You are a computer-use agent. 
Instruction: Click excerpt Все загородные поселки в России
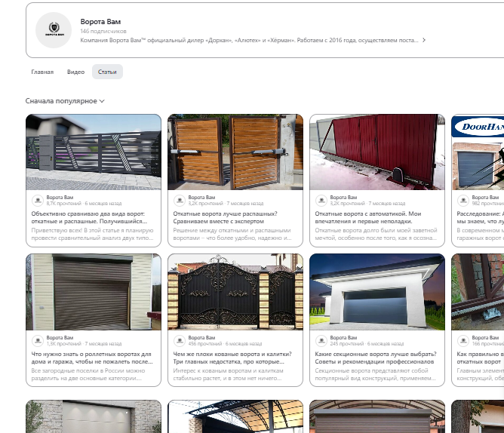[x=88, y=374]
